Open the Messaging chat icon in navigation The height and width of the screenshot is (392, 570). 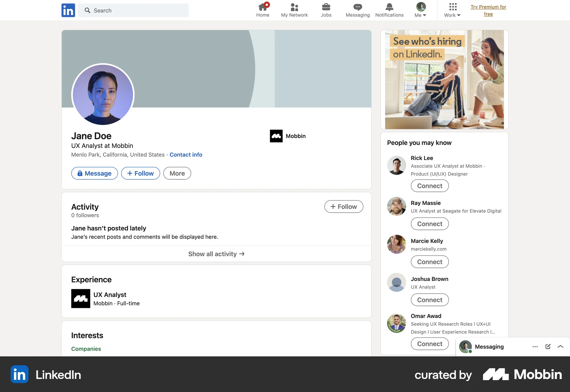coord(357,7)
